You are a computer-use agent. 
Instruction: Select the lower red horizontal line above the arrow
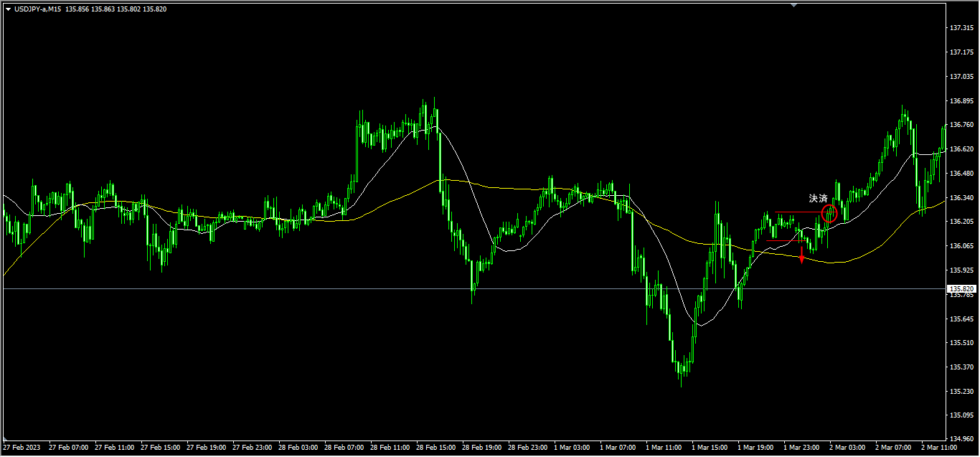pos(782,241)
